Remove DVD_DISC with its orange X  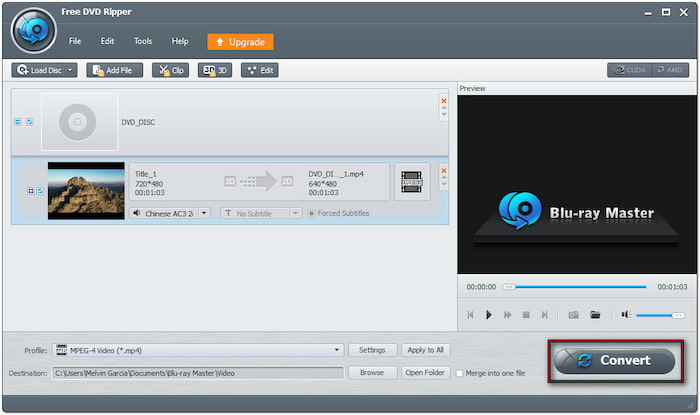[444, 101]
